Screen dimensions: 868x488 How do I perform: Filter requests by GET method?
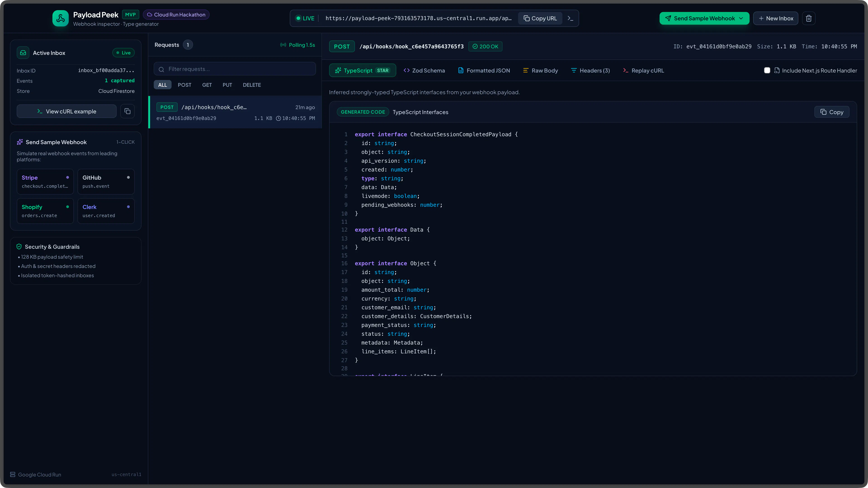(x=207, y=85)
